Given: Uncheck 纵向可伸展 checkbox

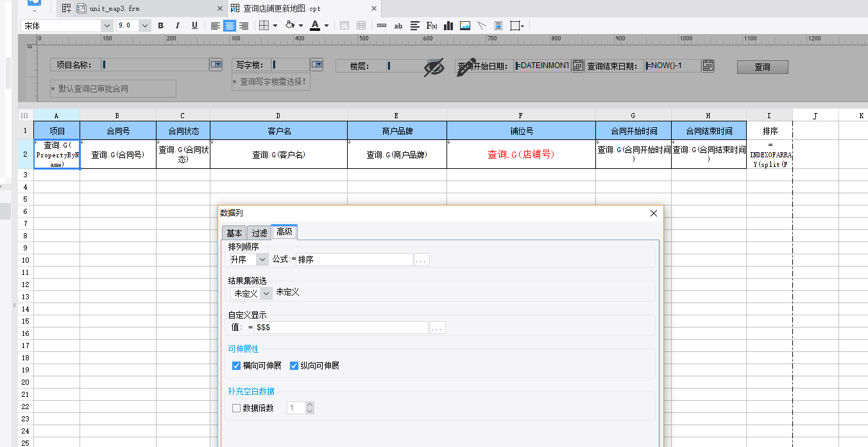Looking at the screenshot, I should [x=294, y=366].
